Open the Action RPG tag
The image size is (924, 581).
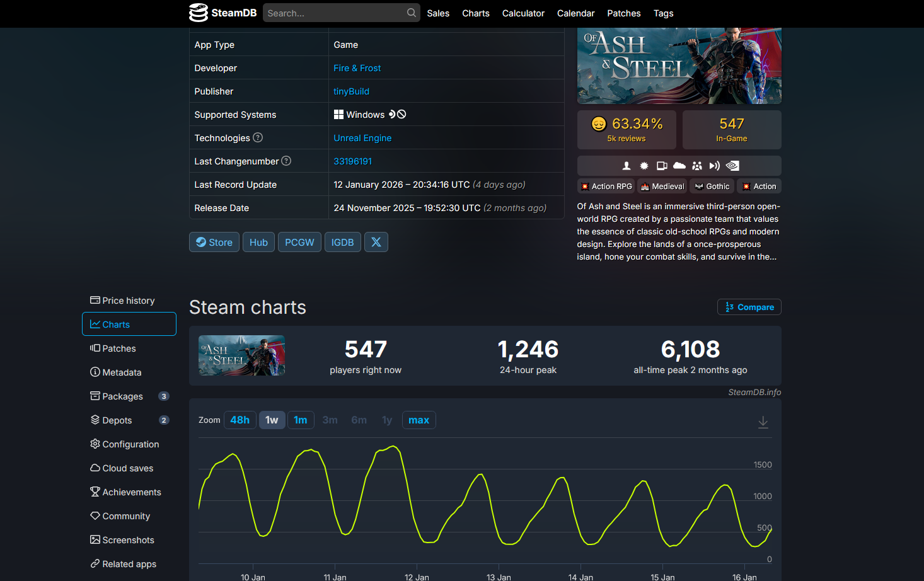[x=606, y=187]
